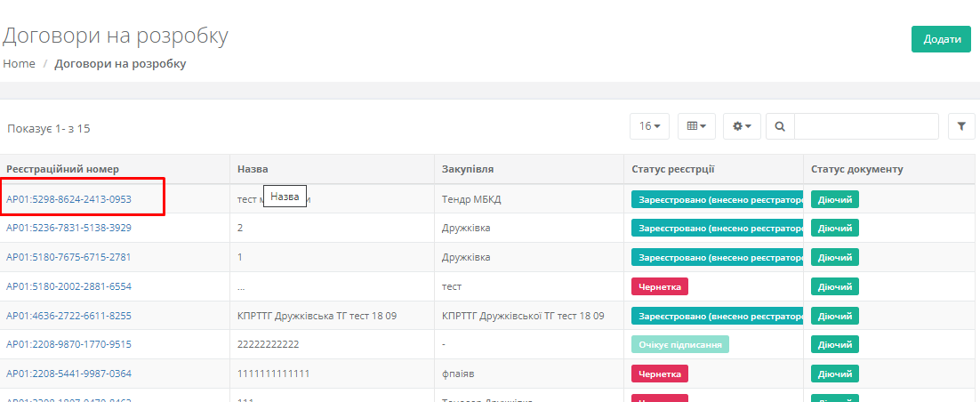The image size is (980, 402).
Task: Open contract AP01:5236-7831-5138-3929
Action: pyautogui.click(x=68, y=228)
